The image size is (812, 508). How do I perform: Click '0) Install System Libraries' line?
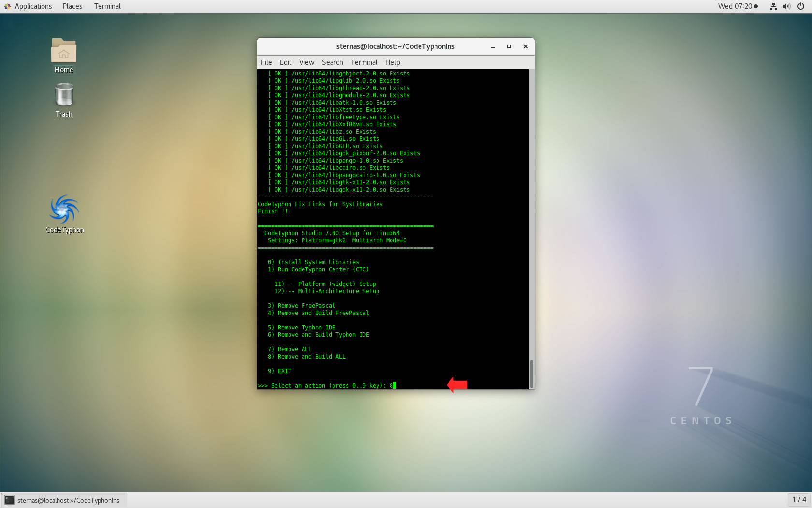point(313,262)
